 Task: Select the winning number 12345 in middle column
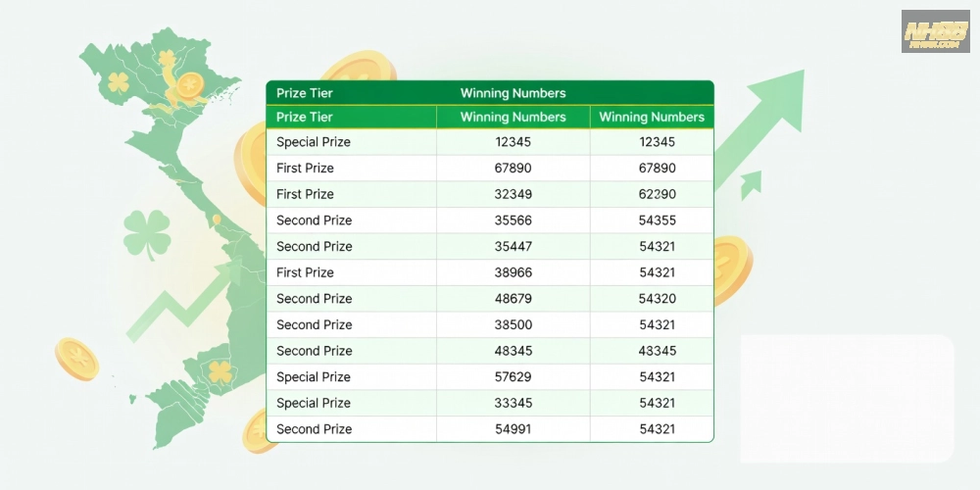point(514,142)
